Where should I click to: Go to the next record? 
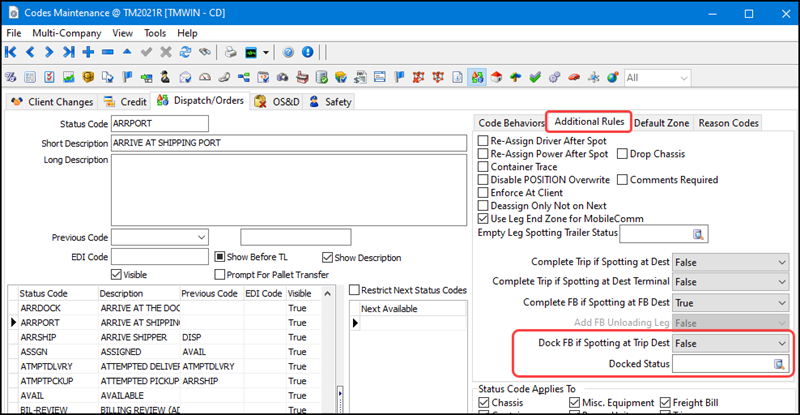tap(49, 52)
